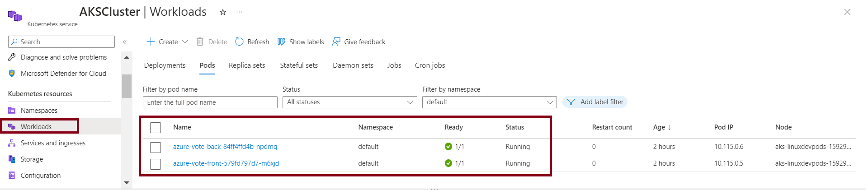Sort by the Restart count column header
868x190 pixels.
(612, 127)
